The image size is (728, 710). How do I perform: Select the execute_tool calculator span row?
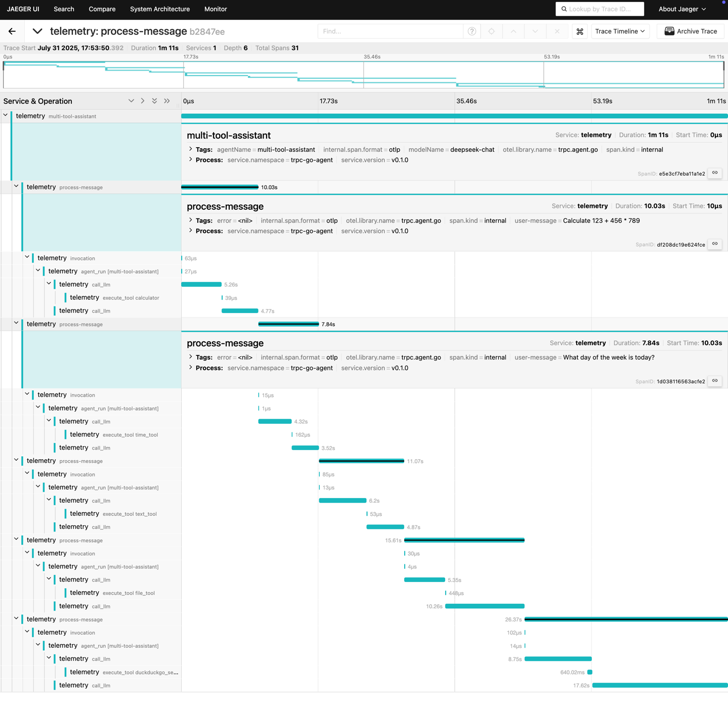pyautogui.click(x=114, y=298)
